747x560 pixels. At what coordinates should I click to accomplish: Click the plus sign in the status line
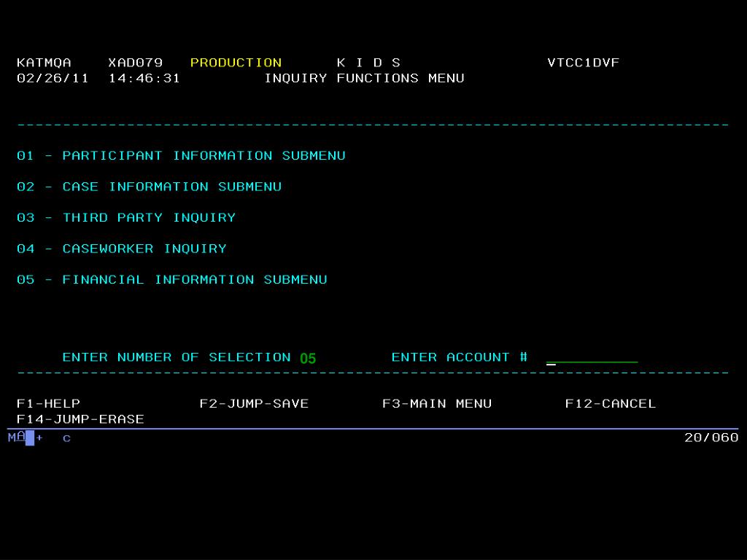39,437
